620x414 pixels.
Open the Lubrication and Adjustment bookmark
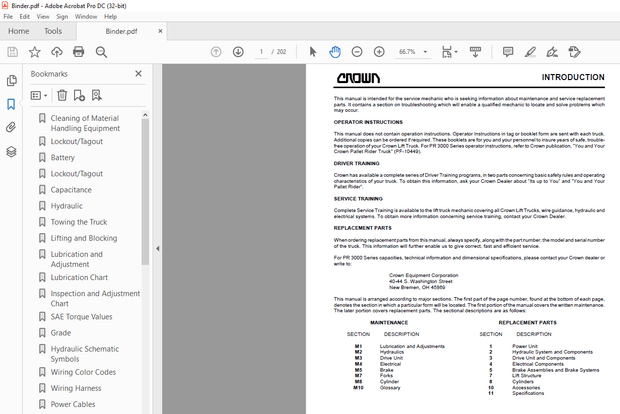click(77, 259)
